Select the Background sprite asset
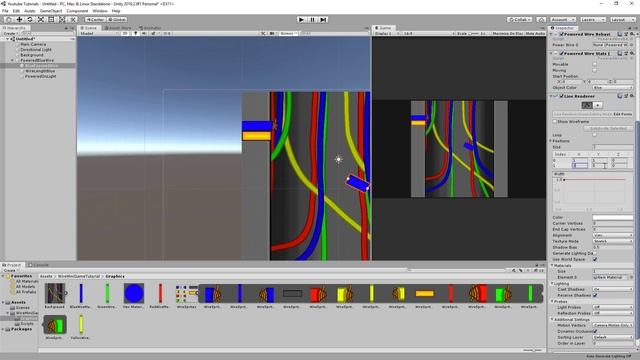640x360 pixels. click(55, 296)
